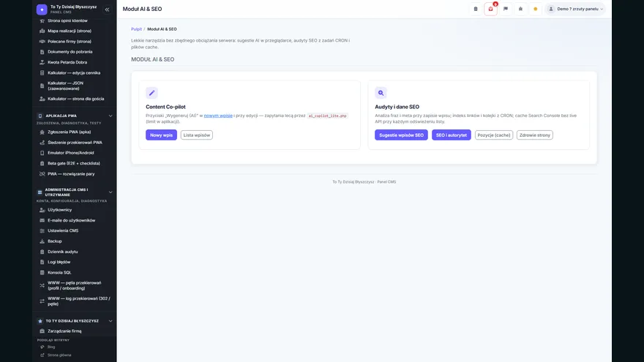Click the Lista wpisów button
The height and width of the screenshot is (362, 644).
tap(196, 135)
